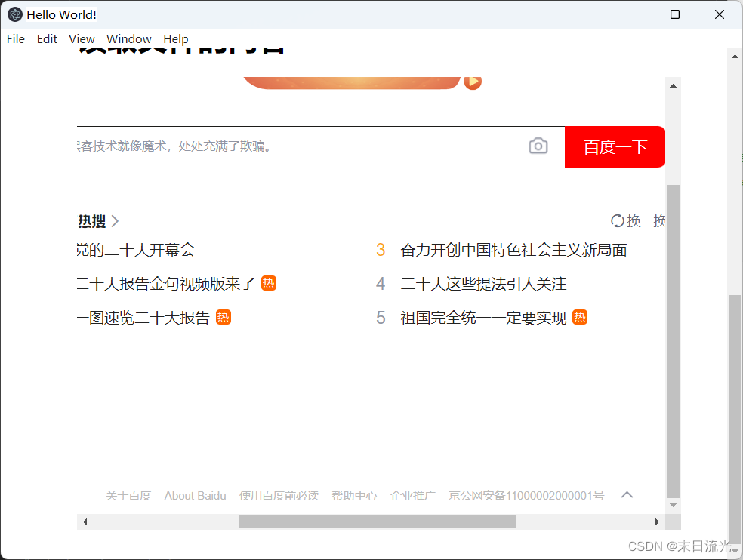Image resolution: width=743 pixels, height=560 pixels.
Task: Open 一图速览二十大报告 link
Action: 143,318
